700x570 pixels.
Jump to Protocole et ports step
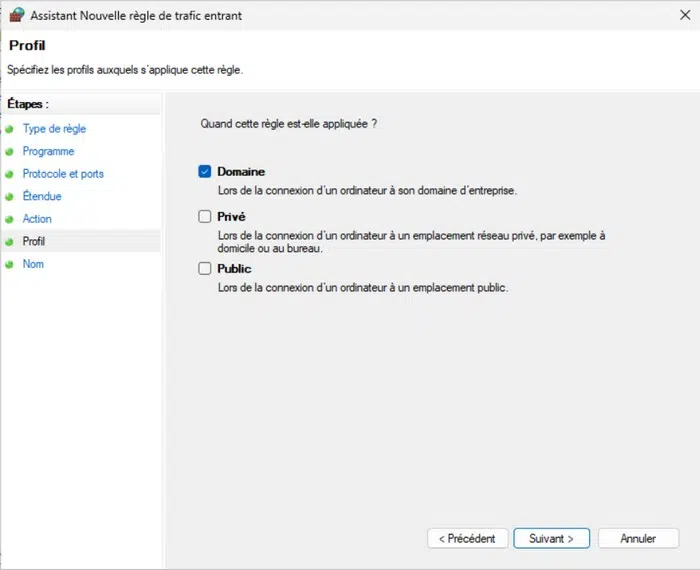(63, 174)
